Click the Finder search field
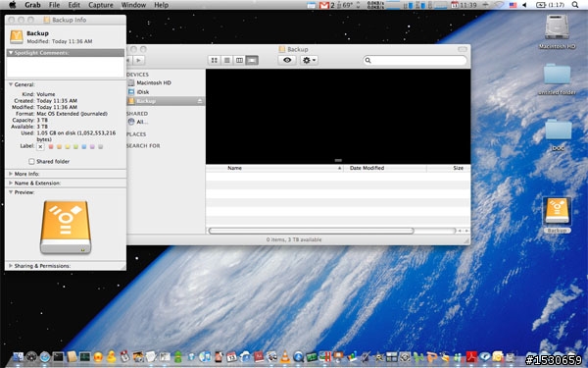 pos(415,60)
